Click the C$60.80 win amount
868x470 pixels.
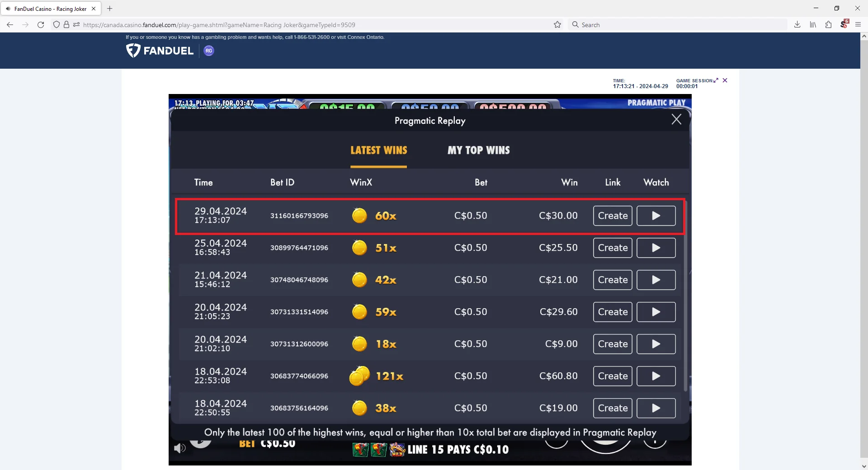(x=558, y=376)
